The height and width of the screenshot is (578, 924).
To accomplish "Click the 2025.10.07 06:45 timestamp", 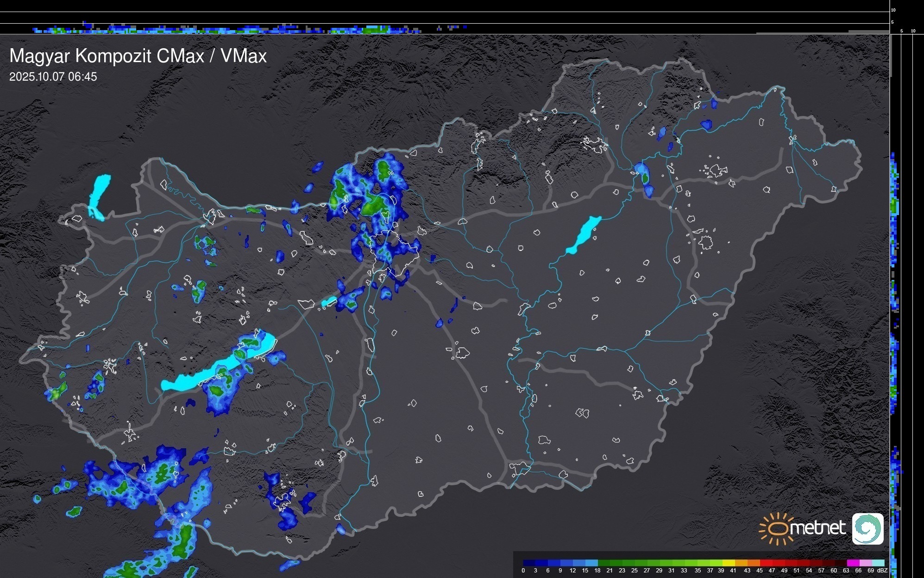I will (53, 77).
